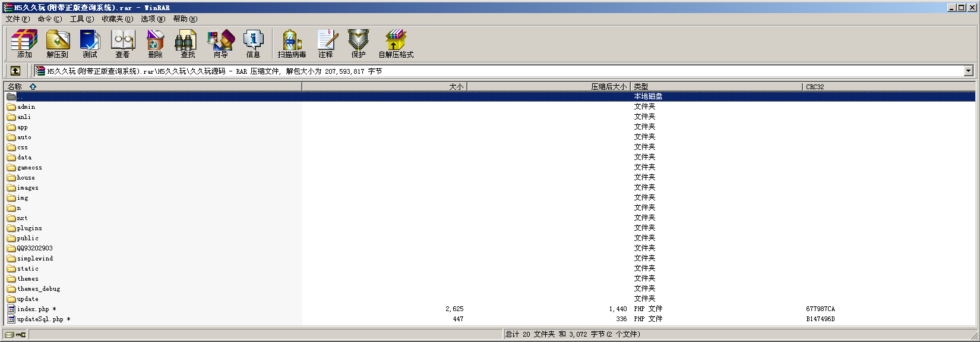Image resolution: width=980 pixels, height=342 pixels.
Task: Sort by the Name (名称) column header
Action: pos(15,87)
